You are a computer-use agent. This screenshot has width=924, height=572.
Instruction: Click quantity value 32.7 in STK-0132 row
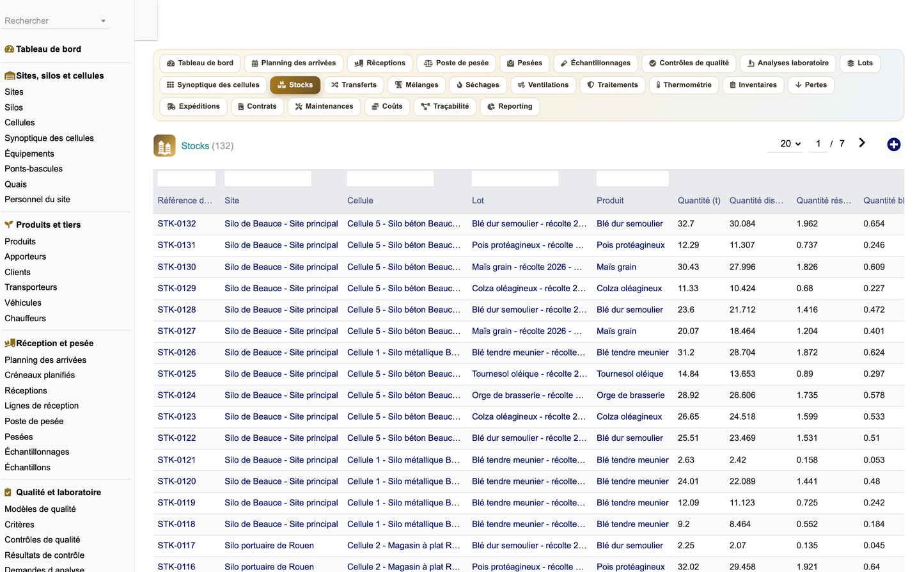coord(686,224)
